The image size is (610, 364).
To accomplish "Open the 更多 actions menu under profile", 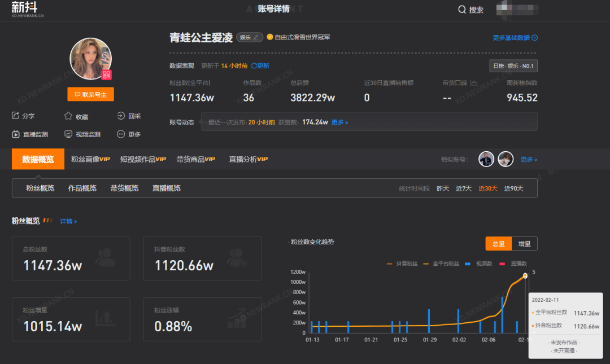I will [121, 134].
